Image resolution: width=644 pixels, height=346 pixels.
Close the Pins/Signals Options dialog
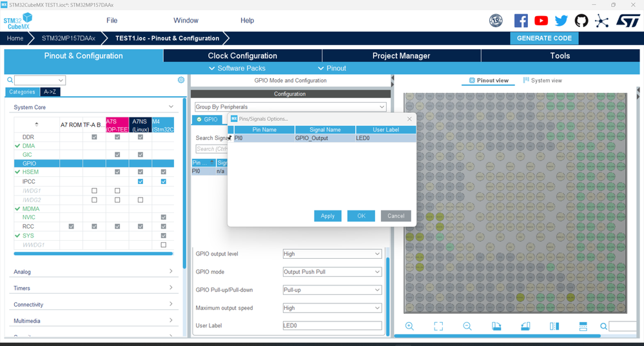pyautogui.click(x=409, y=119)
